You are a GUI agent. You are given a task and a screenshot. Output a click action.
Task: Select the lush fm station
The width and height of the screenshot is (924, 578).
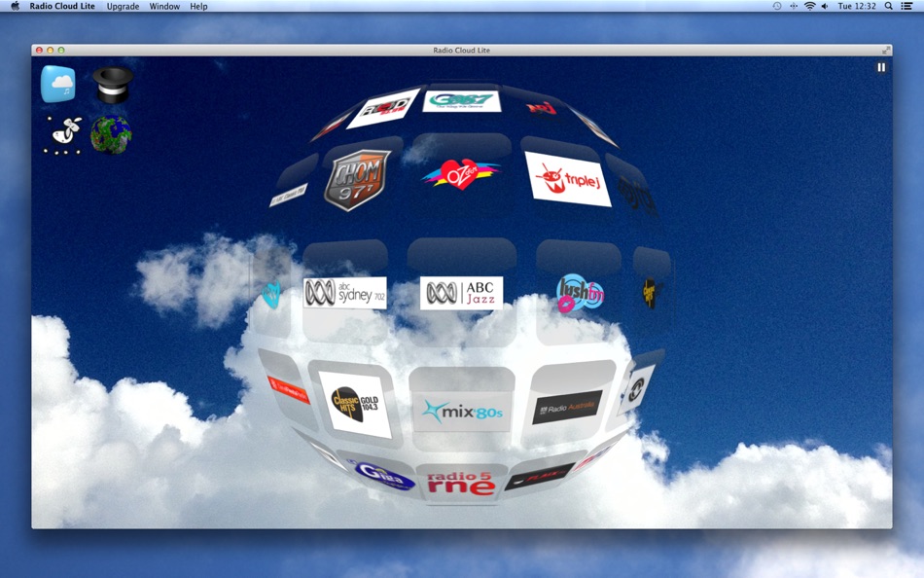coord(580,293)
